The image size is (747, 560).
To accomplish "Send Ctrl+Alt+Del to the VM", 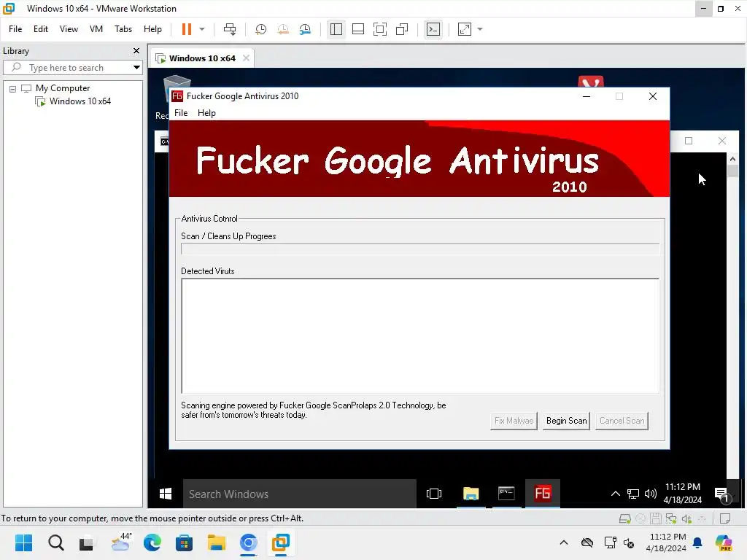I will 230,29.
